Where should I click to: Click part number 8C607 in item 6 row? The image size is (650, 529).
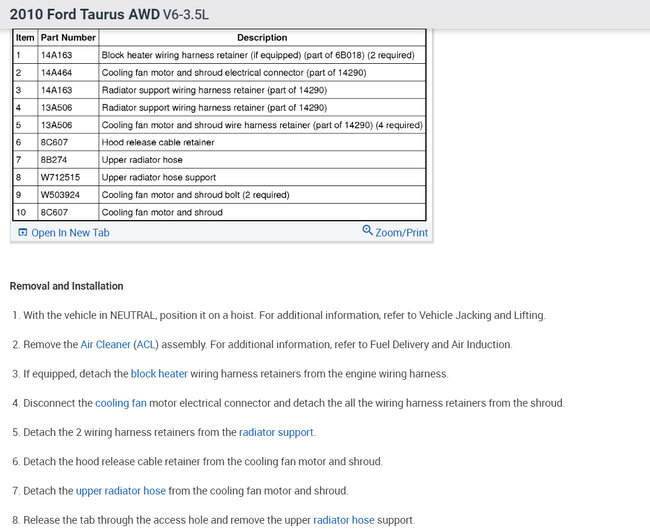tap(54, 143)
